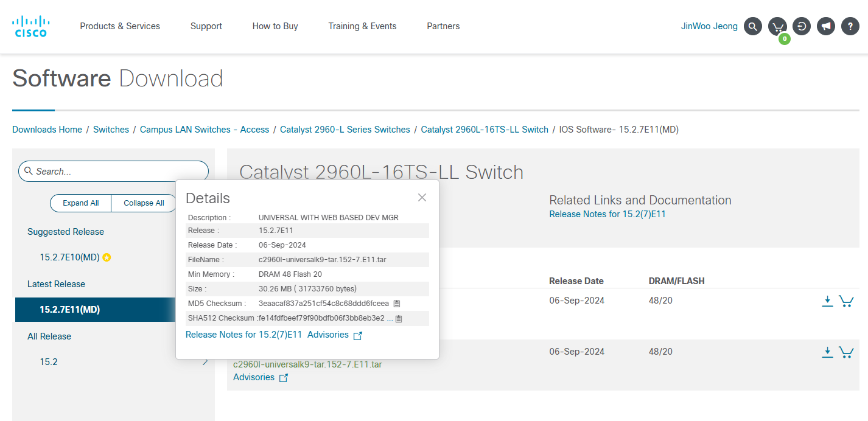Image resolution: width=868 pixels, height=421 pixels.
Task: Click the external-link icon beside Advisories in Details popup
Action: click(x=358, y=335)
